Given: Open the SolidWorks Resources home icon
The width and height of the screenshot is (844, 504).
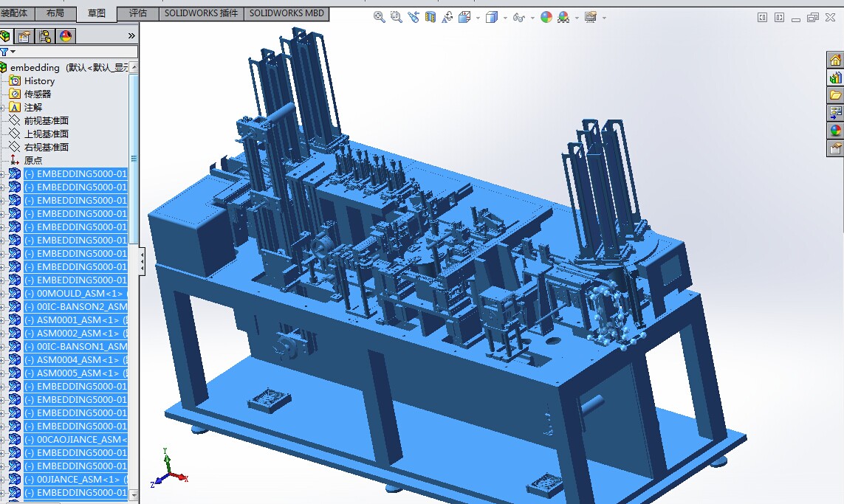Looking at the screenshot, I should click(835, 60).
